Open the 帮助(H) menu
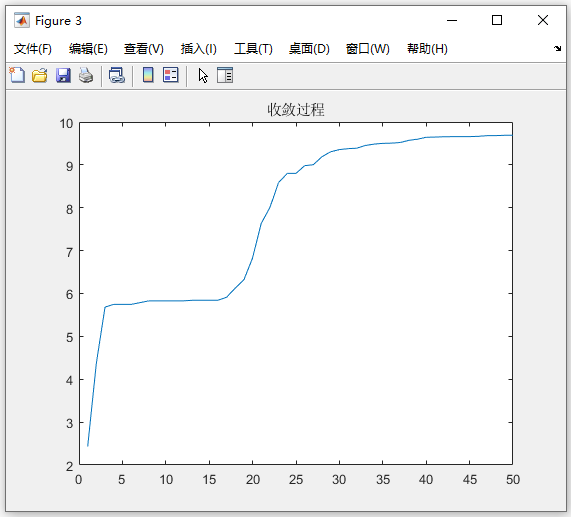 [x=427, y=49]
